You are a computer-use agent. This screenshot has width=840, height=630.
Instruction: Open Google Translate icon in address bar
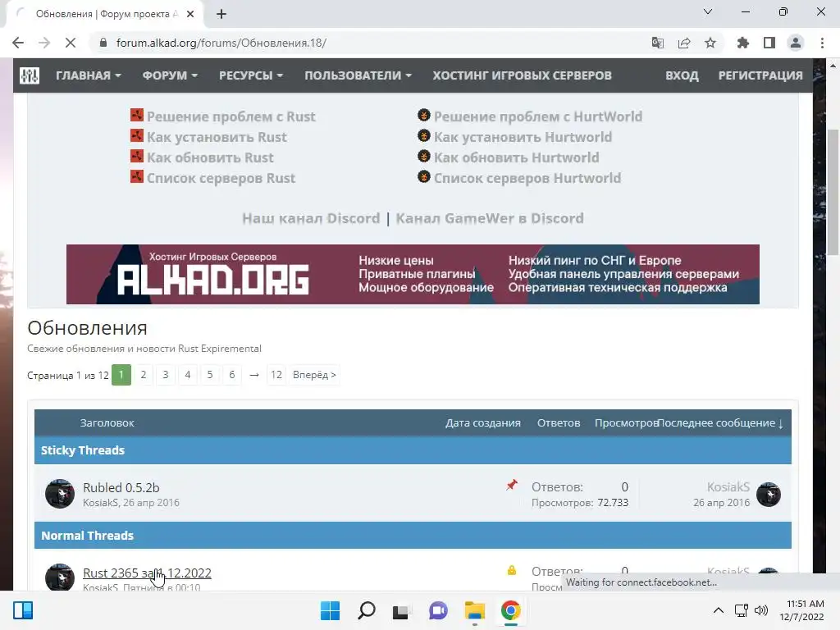657,43
